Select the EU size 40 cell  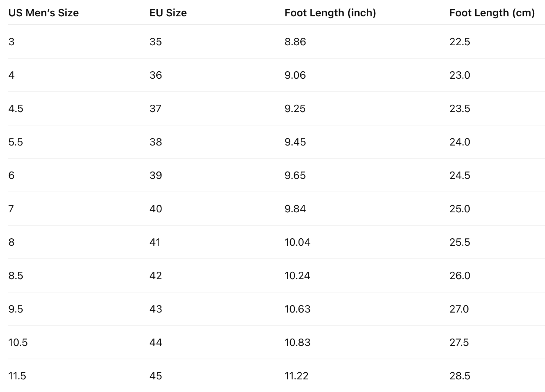156,209
